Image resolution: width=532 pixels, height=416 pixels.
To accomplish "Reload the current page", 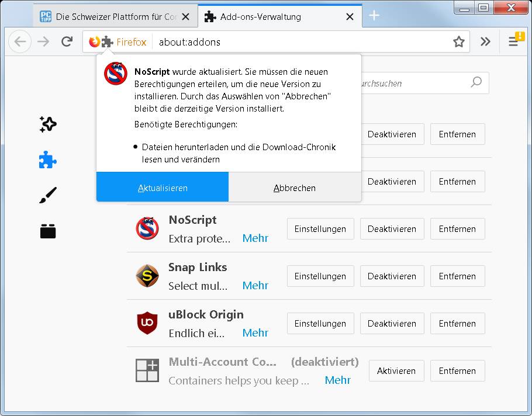I will (67, 41).
